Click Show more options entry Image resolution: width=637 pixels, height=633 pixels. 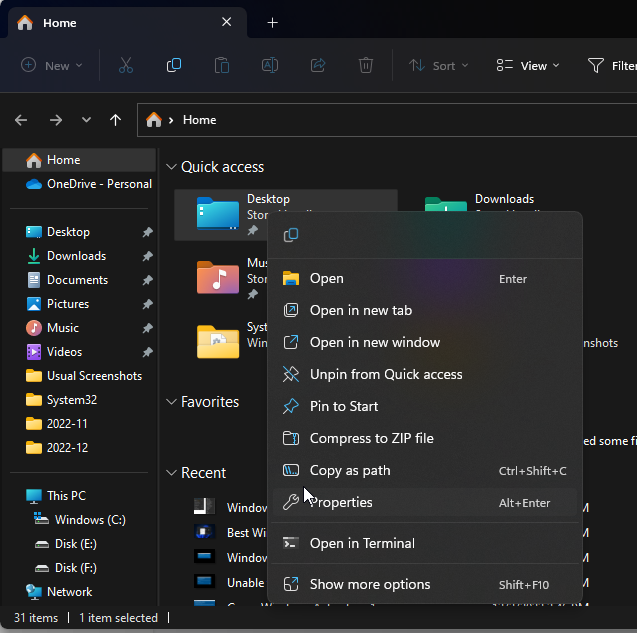point(370,584)
